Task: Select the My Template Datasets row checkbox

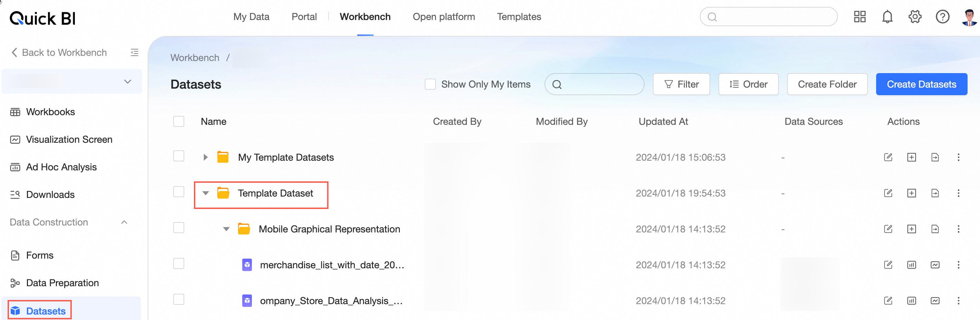Action: point(178,156)
